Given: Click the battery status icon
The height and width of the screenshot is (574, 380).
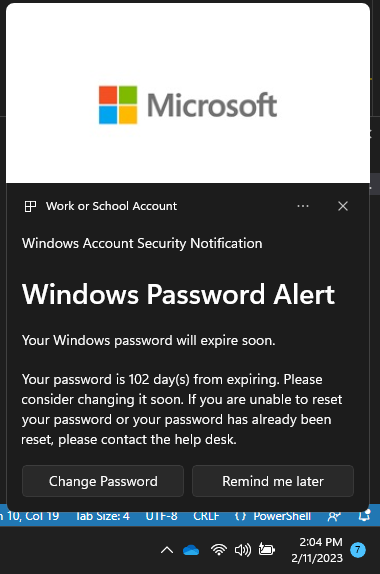Looking at the screenshot, I should (x=267, y=549).
